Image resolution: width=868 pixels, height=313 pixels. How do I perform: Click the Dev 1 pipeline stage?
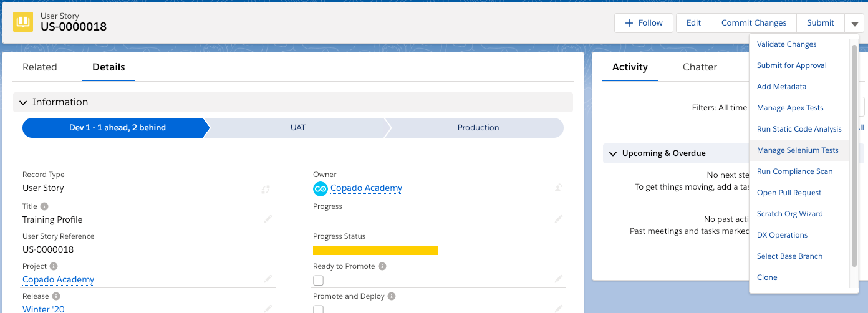tap(116, 128)
